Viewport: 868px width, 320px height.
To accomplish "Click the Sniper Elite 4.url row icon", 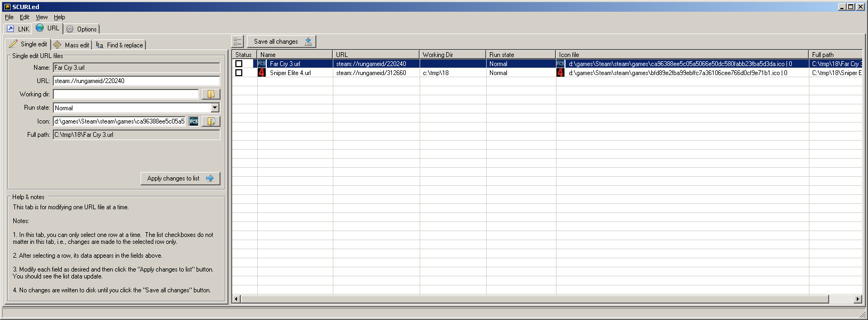I will point(261,73).
